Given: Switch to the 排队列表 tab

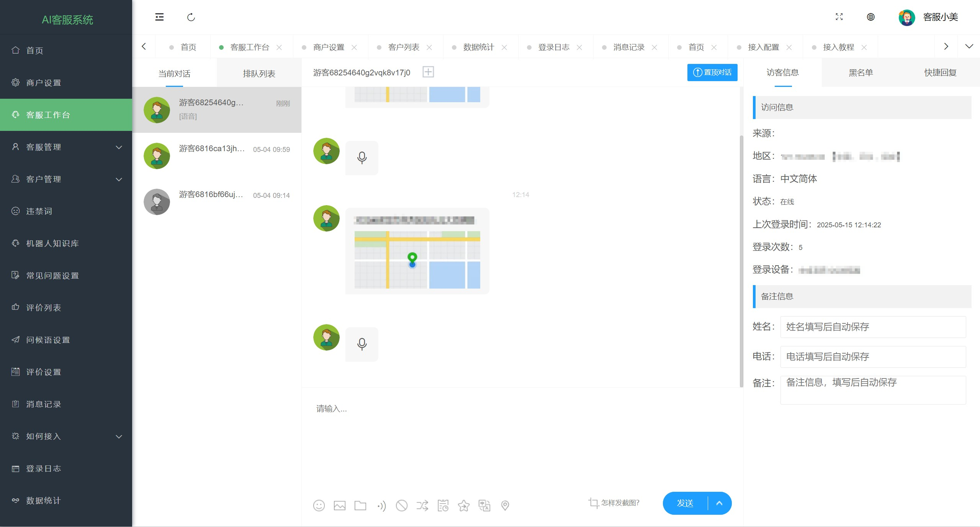Looking at the screenshot, I should (259, 73).
